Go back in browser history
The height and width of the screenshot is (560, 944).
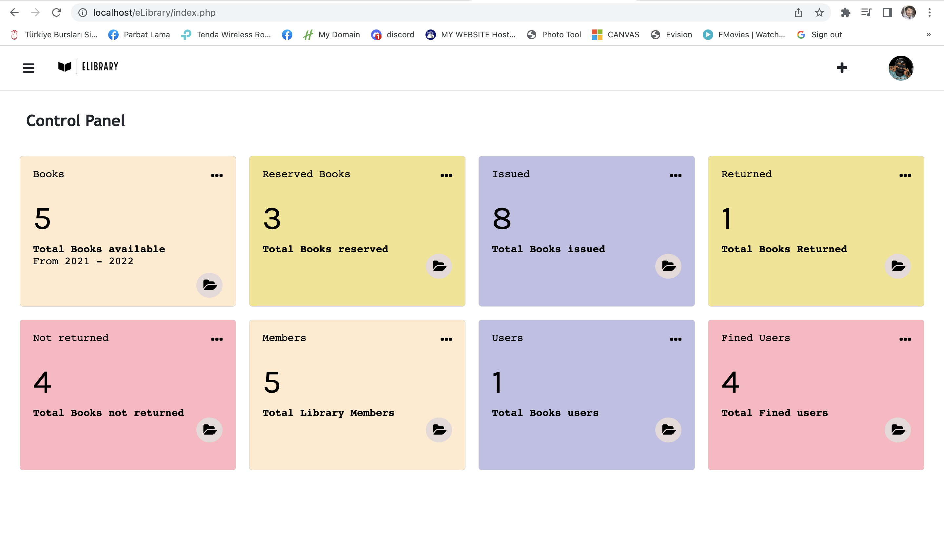point(14,12)
